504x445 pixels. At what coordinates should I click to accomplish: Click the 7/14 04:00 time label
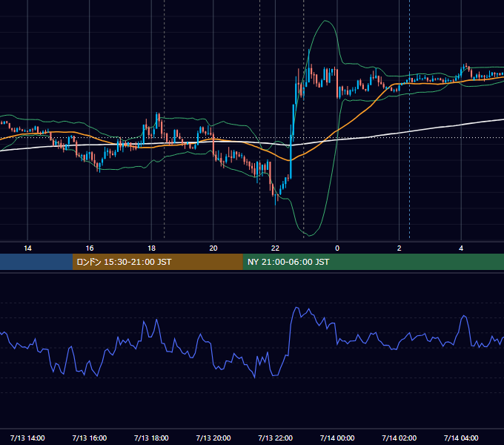click(461, 438)
